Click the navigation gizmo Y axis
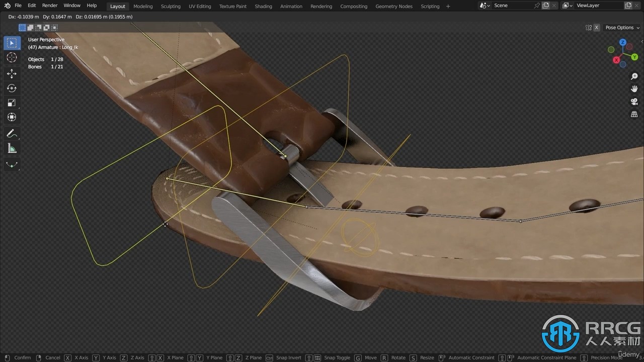 pyautogui.click(x=634, y=57)
